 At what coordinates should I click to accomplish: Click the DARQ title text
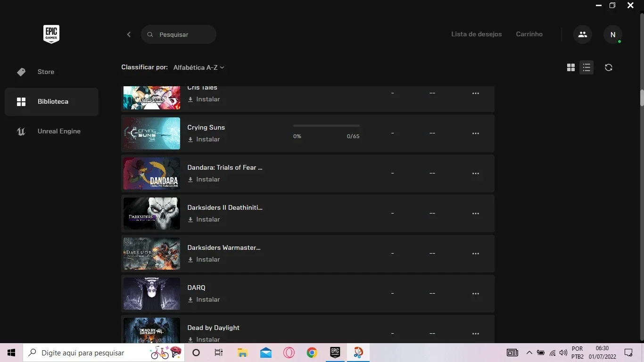(196, 288)
